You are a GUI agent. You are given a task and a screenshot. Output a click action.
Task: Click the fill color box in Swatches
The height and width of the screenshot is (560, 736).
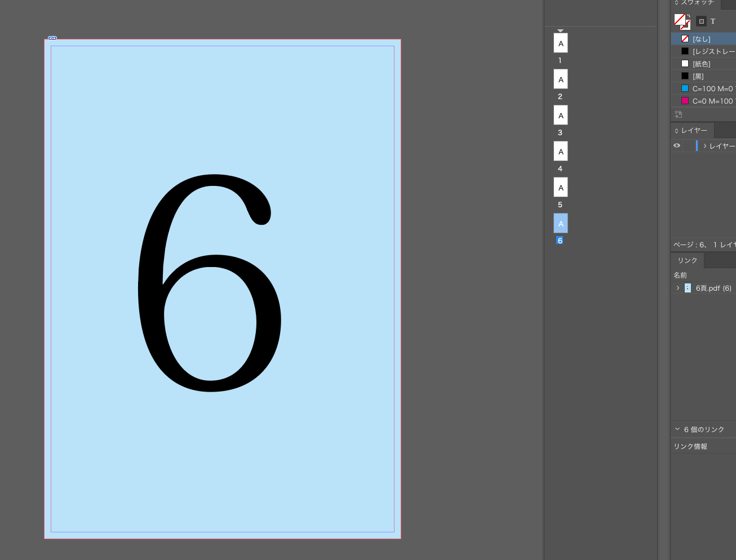(x=680, y=20)
